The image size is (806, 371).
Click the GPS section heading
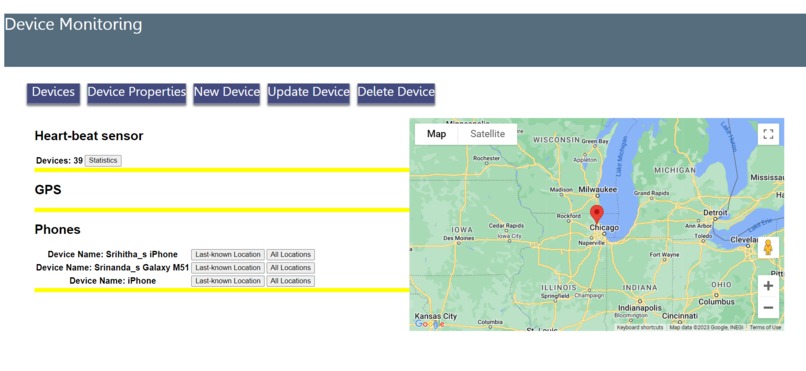[48, 190]
